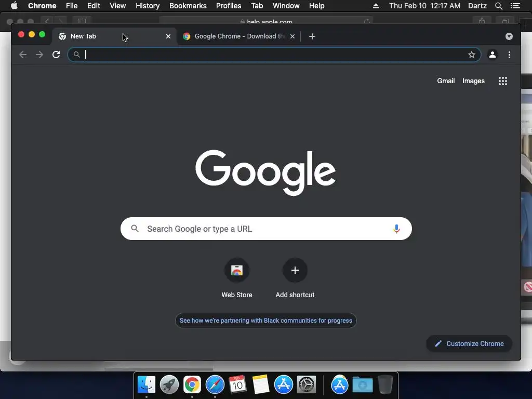532x399 pixels.
Task: Click the Google logo
Action: point(265,172)
